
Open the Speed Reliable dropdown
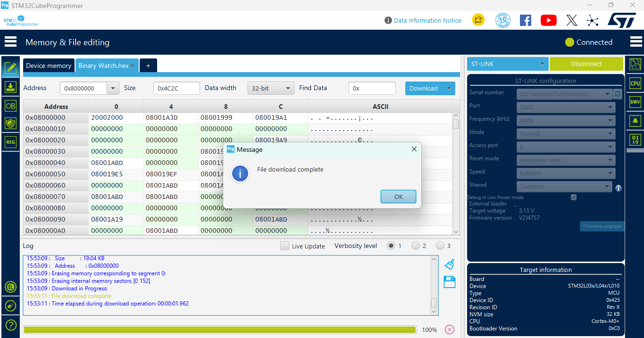pyautogui.click(x=566, y=173)
